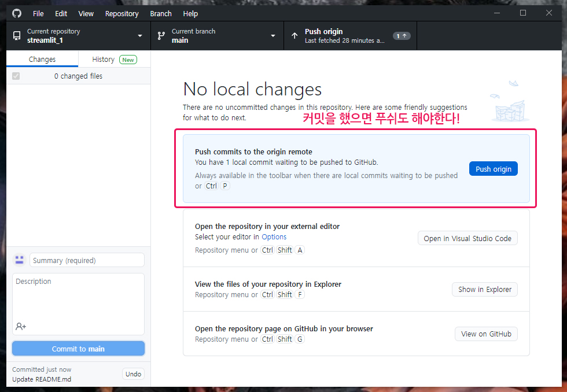Open the Repository menu

(122, 14)
